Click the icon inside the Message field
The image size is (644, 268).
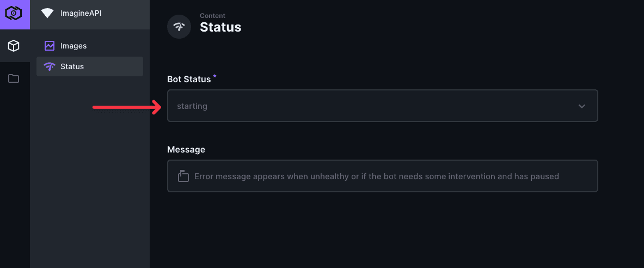183,176
